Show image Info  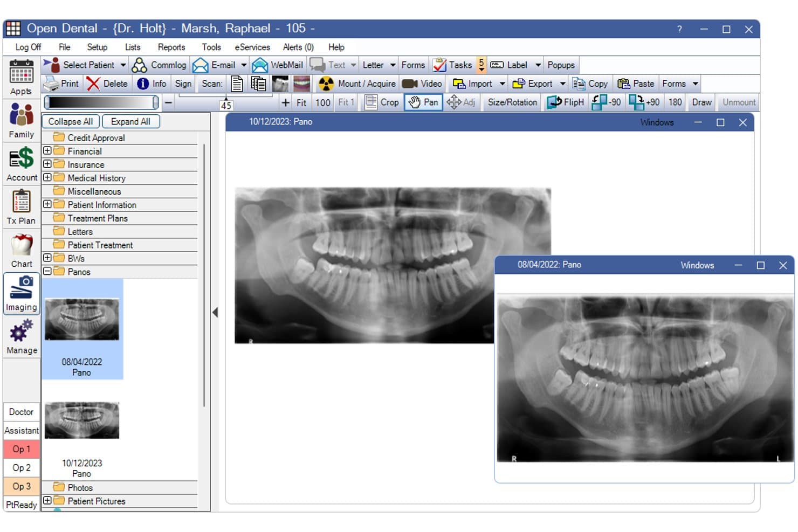[x=152, y=84]
